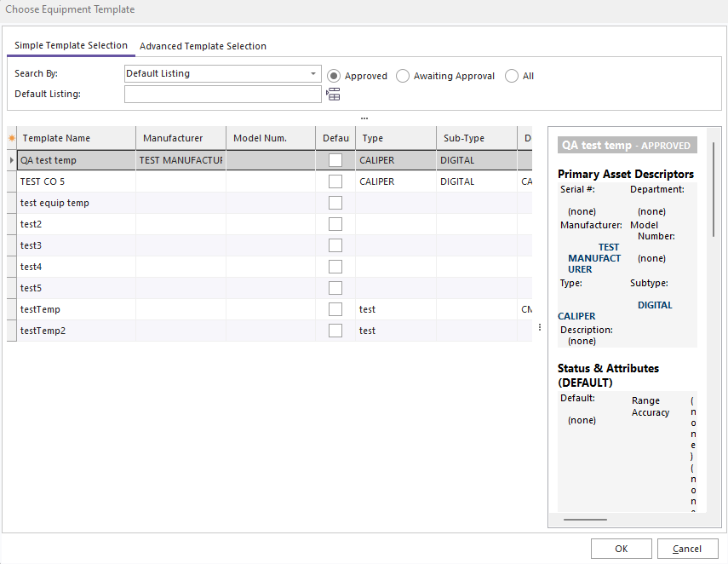This screenshot has height=564, width=728.
Task: Click the horizontal ellipsis splitter above the grid
Action: click(x=364, y=118)
